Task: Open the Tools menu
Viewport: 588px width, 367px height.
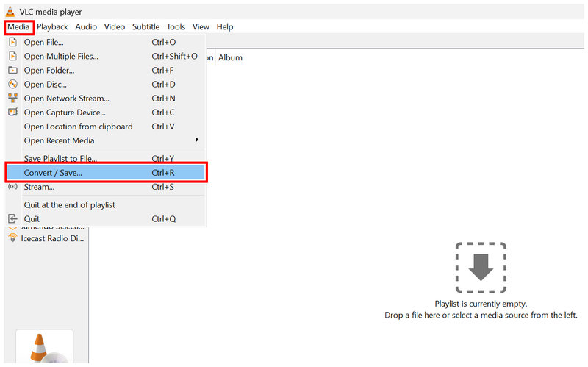Action: (176, 26)
